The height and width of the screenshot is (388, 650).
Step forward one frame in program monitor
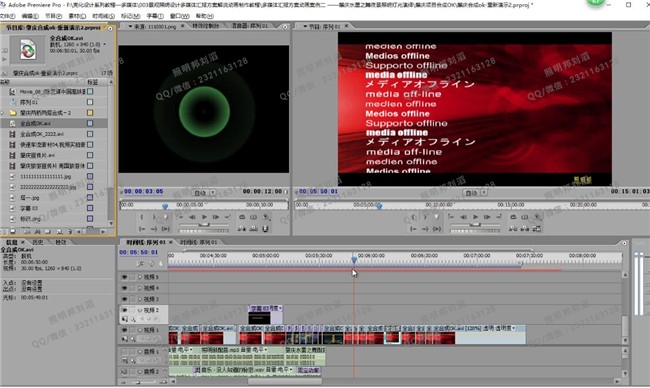tap(487, 217)
